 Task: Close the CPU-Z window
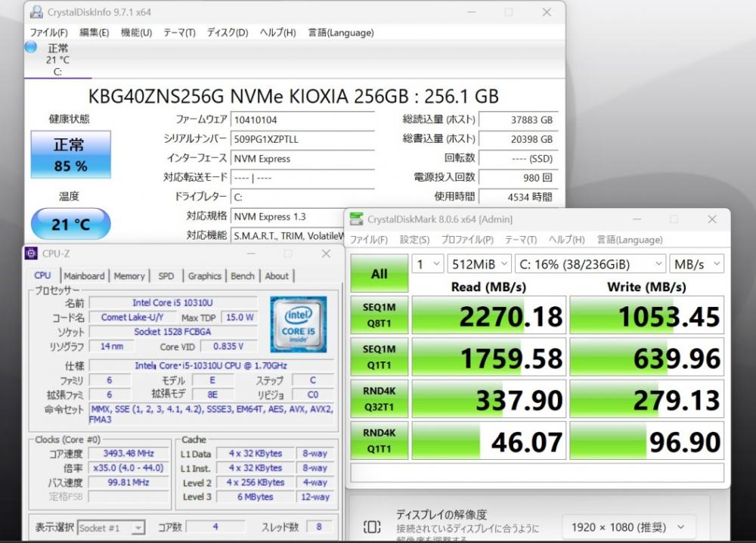point(327,253)
